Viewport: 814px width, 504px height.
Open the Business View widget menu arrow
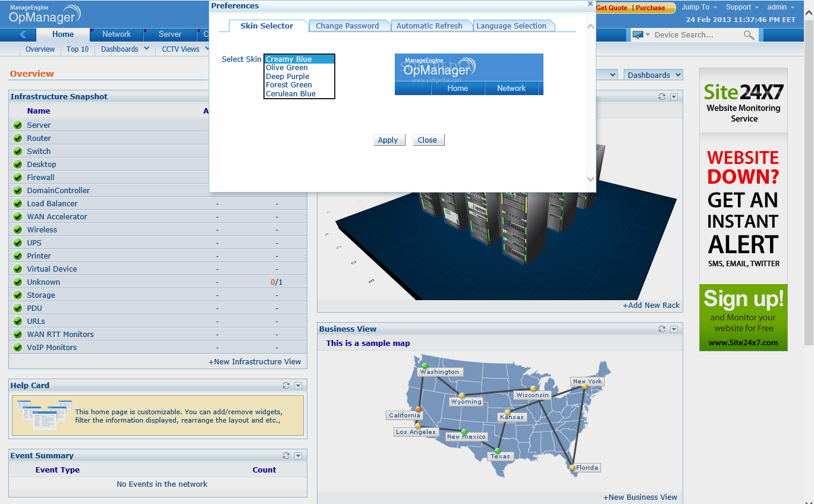coord(674,329)
